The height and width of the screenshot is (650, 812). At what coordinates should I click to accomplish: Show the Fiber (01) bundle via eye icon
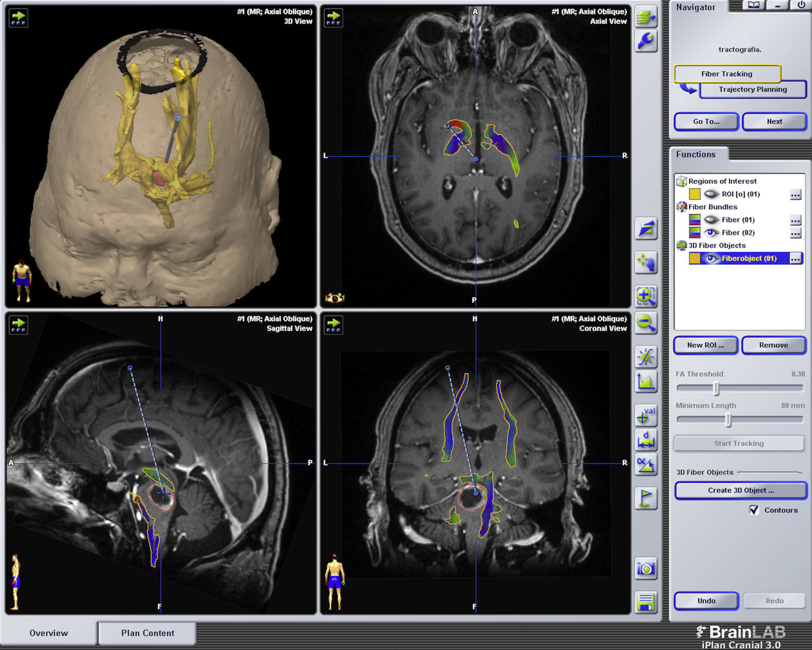pyautogui.click(x=712, y=220)
